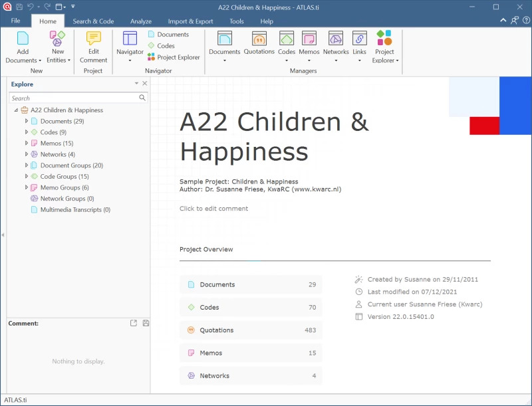Pop out the Comment panel editor
The height and width of the screenshot is (406, 532).
coord(134,324)
